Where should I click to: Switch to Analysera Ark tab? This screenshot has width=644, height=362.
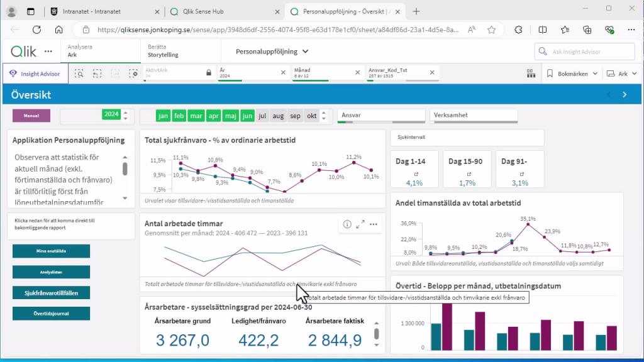(x=101, y=51)
